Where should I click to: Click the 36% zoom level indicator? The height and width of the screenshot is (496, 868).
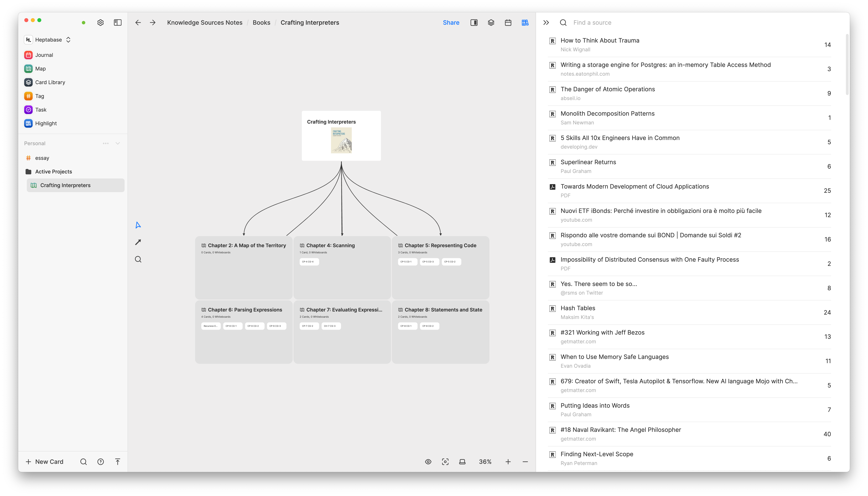click(x=485, y=462)
